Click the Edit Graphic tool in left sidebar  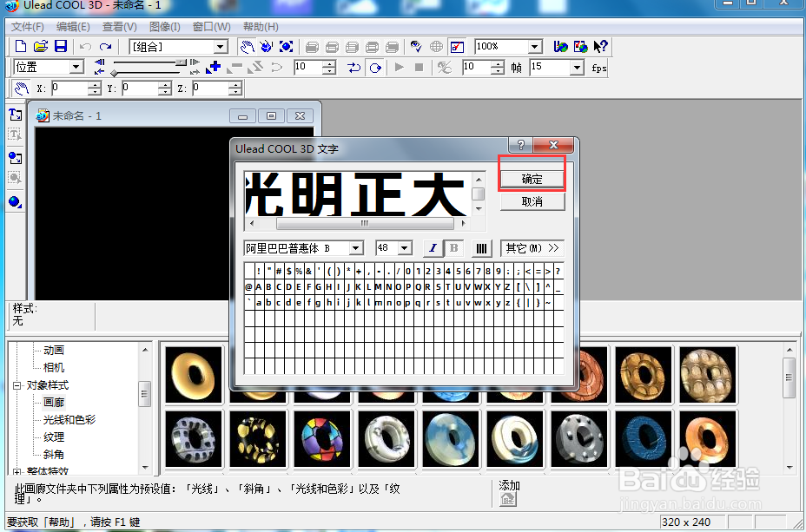pyautogui.click(x=15, y=178)
